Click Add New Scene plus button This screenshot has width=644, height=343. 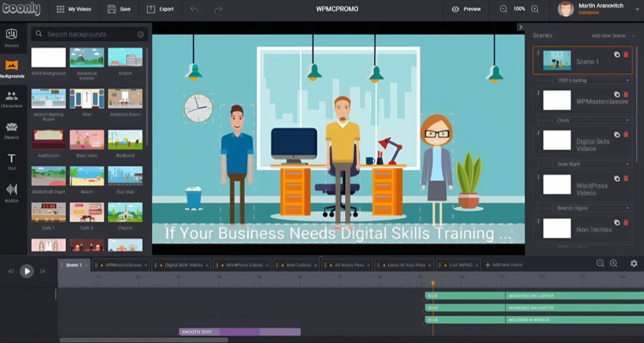coord(633,36)
